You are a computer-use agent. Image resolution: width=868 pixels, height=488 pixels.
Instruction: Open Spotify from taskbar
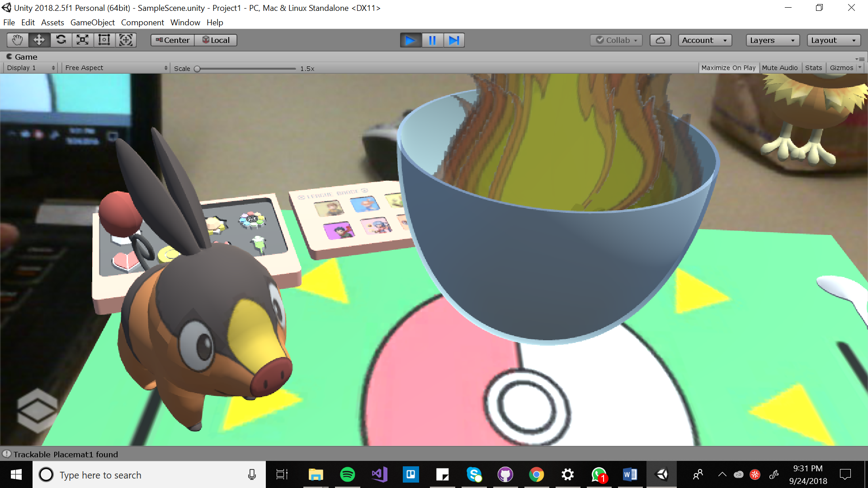(x=347, y=474)
